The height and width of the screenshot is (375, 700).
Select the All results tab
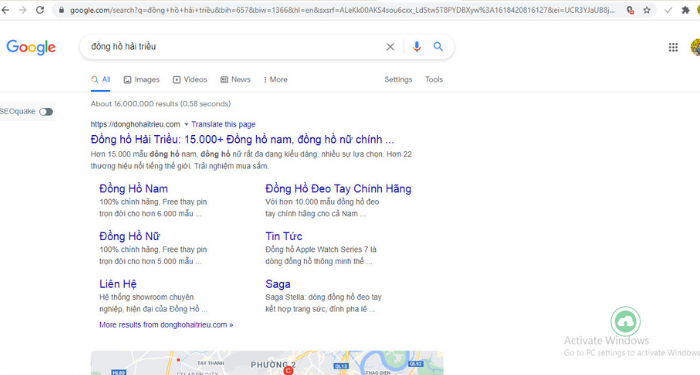click(x=100, y=79)
